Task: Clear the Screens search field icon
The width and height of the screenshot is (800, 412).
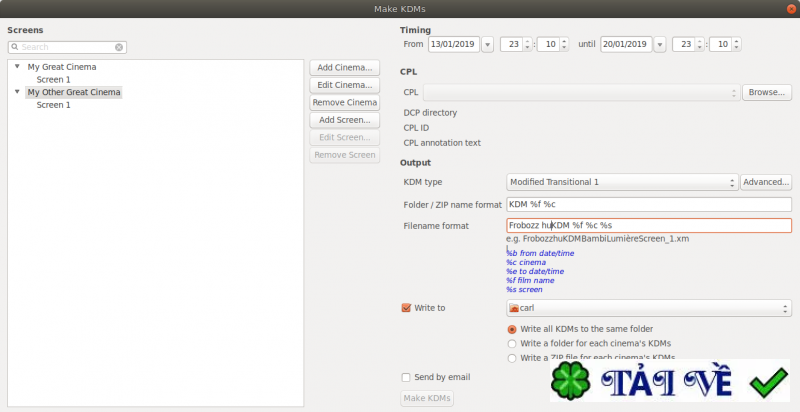Action: pyautogui.click(x=119, y=47)
